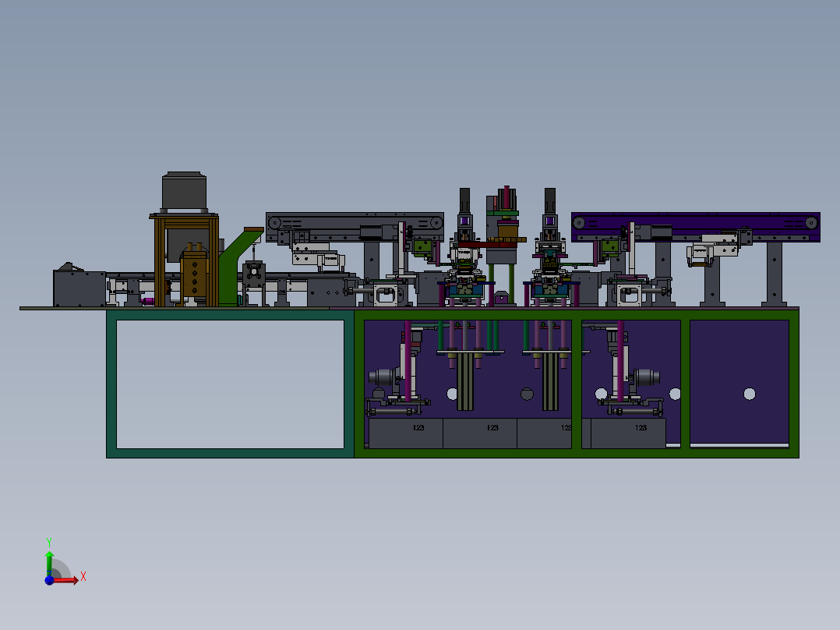The height and width of the screenshot is (630, 840).
Task: Select the gray motor atop the brown frame
Action: point(184,192)
